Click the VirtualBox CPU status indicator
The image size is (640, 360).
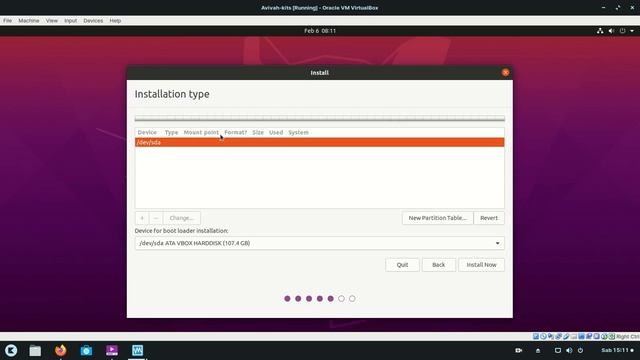pyautogui.click(x=596, y=336)
